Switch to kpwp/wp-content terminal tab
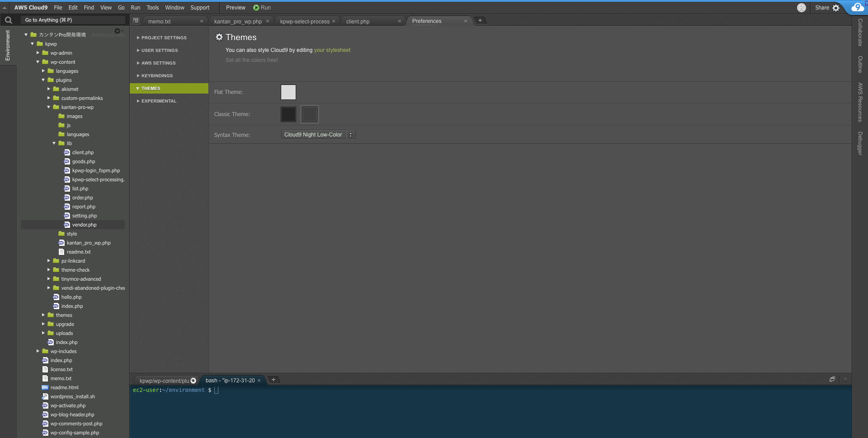Image resolution: width=868 pixels, height=438 pixels. click(x=164, y=381)
